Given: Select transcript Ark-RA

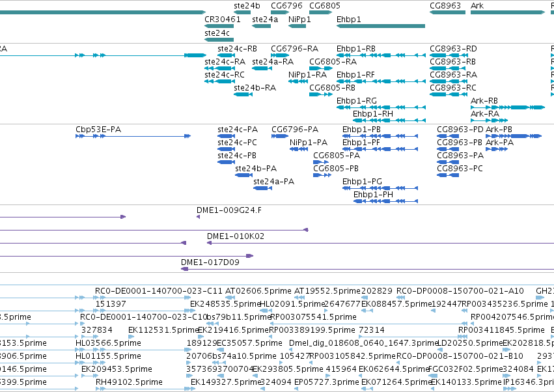Looking at the screenshot, I should pos(490,120).
